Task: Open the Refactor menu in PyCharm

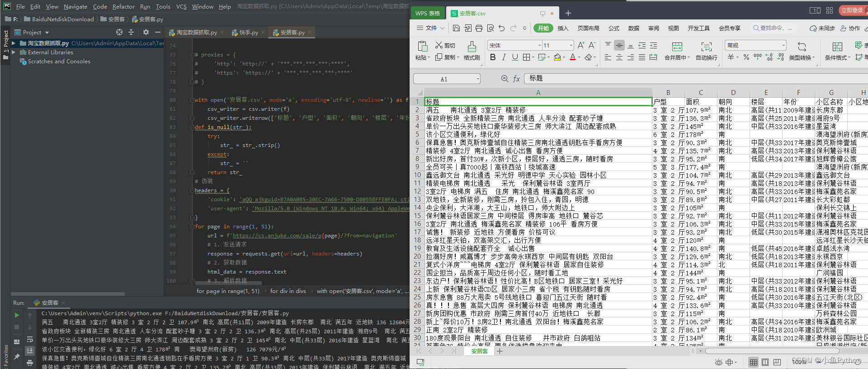Action: click(x=123, y=6)
